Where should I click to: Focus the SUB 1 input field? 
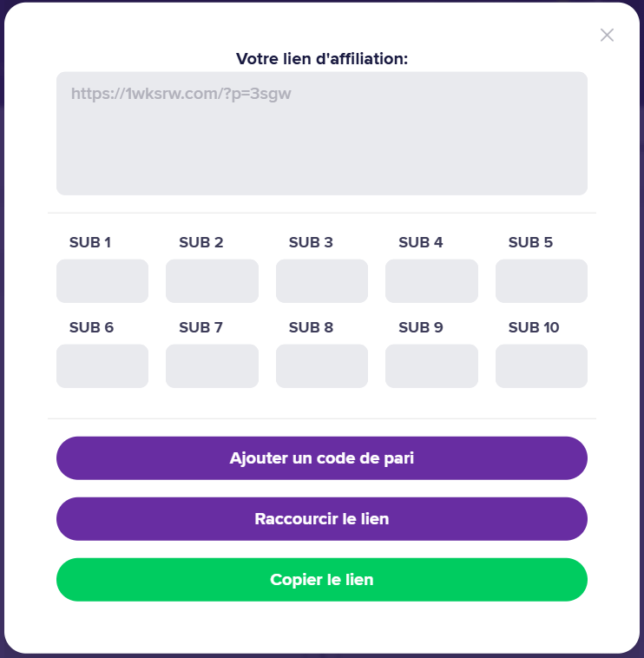(102, 281)
